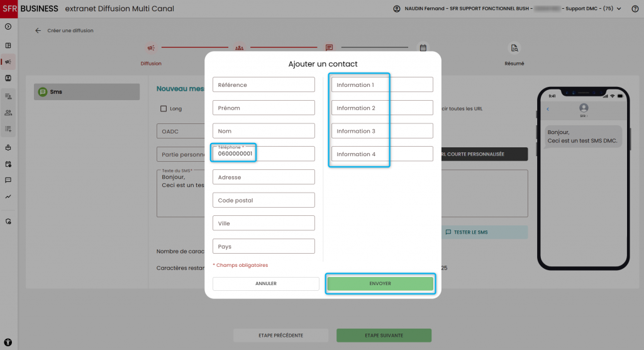Go to the message step icon
This screenshot has width=644, height=350.
click(x=330, y=48)
